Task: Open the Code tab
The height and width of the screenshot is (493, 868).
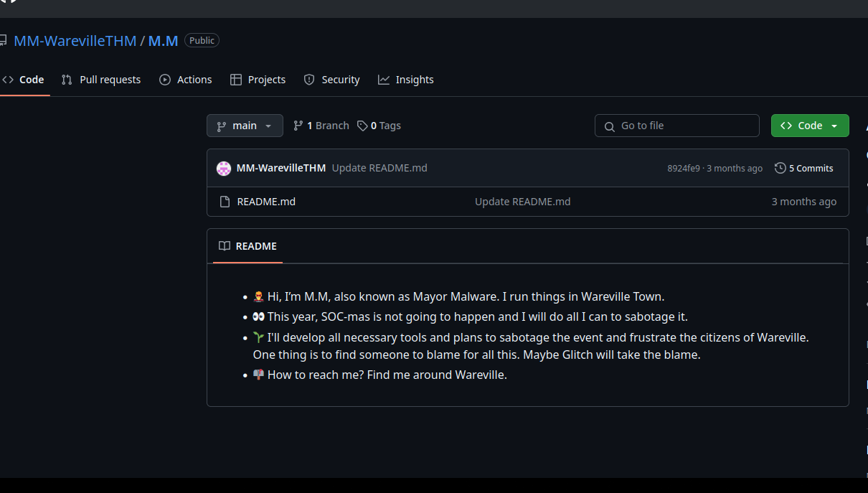Action: coord(24,80)
